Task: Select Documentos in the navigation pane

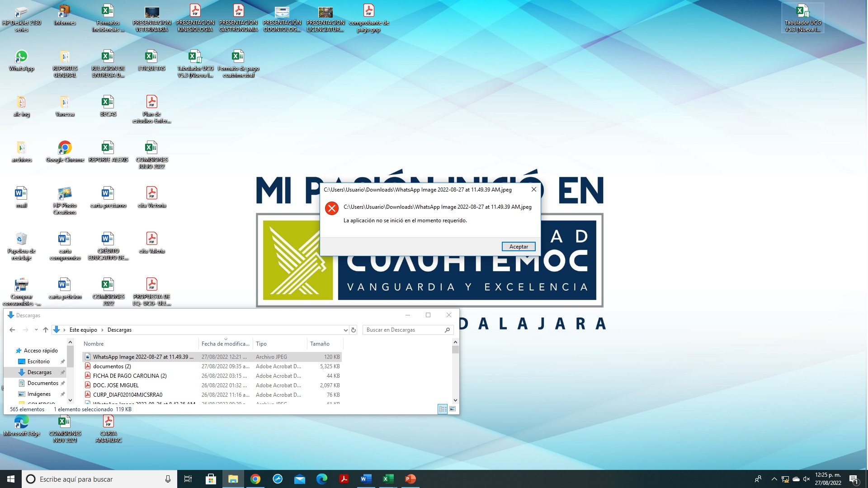Action: (x=42, y=383)
